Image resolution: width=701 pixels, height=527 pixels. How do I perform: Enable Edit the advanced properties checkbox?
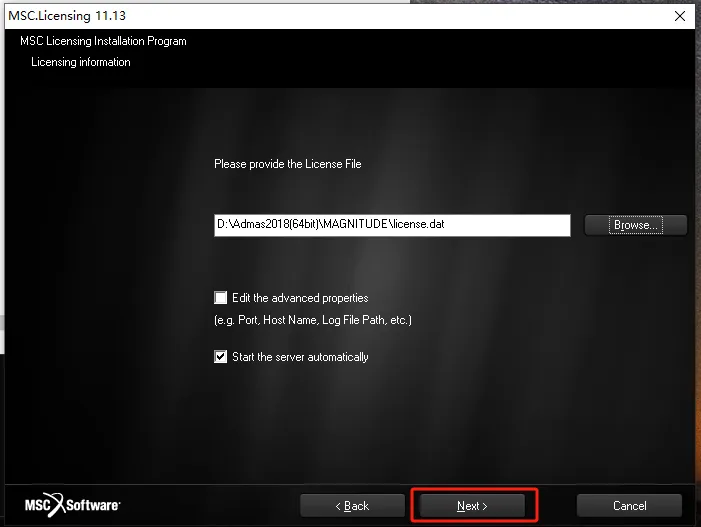click(x=220, y=298)
